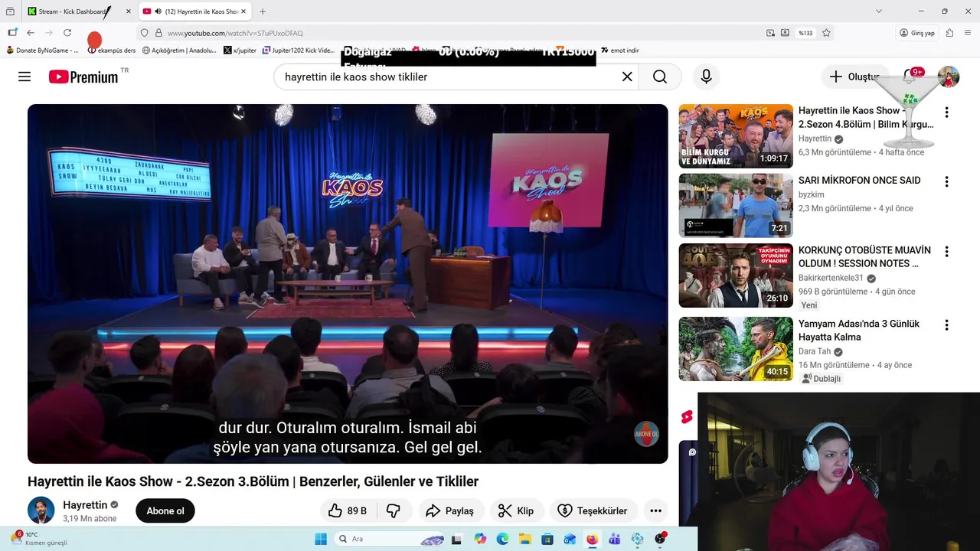Open Kaos Show 2.Sezon 4.Bölüm thumbnail
This screenshot has height=551, width=980.
(736, 136)
